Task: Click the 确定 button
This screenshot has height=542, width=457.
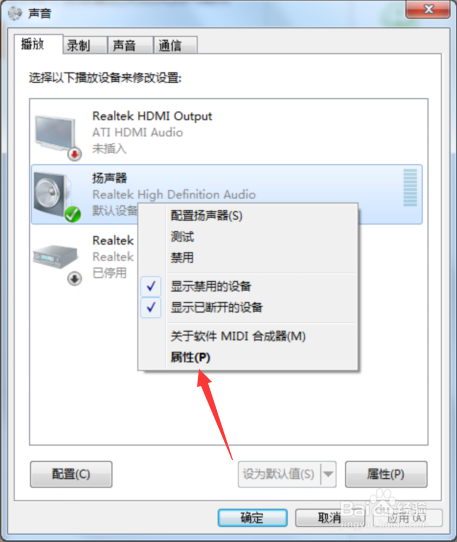Action: [252, 517]
